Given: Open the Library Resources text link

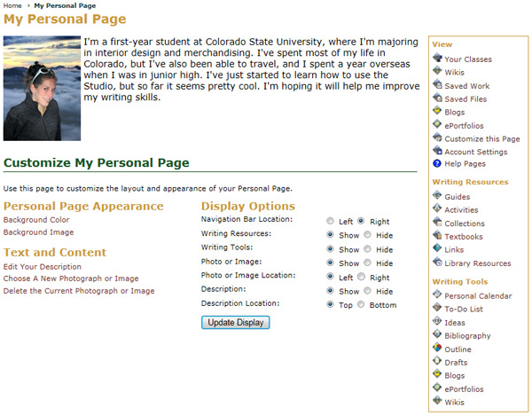Looking at the screenshot, I should pos(477,263).
